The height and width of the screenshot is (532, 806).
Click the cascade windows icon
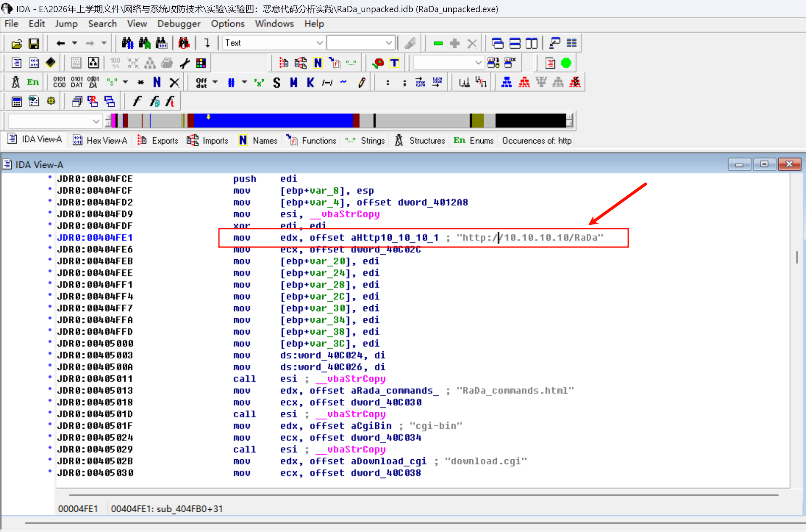point(498,43)
